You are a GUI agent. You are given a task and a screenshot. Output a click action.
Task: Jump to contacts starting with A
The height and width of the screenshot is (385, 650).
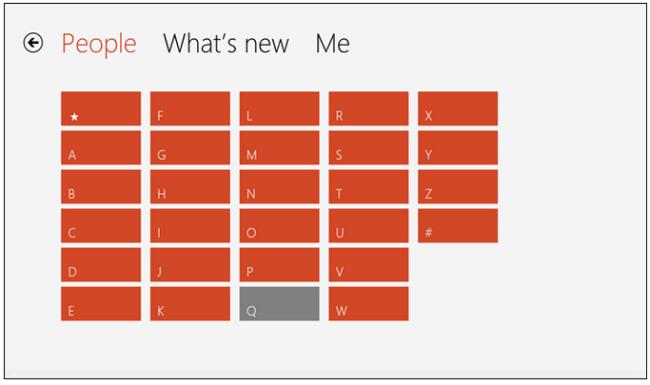pyautogui.click(x=101, y=148)
